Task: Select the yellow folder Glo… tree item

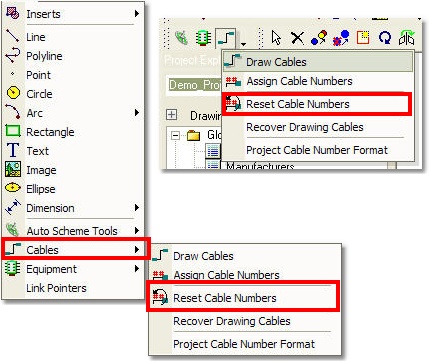Action: point(194,135)
